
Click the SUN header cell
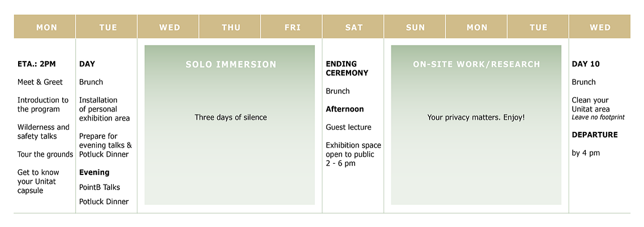(x=414, y=27)
